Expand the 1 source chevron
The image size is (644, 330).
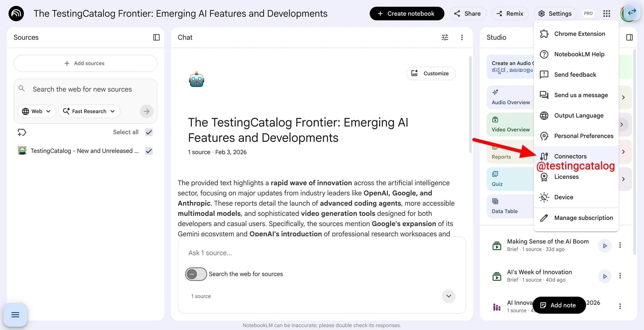tap(449, 296)
